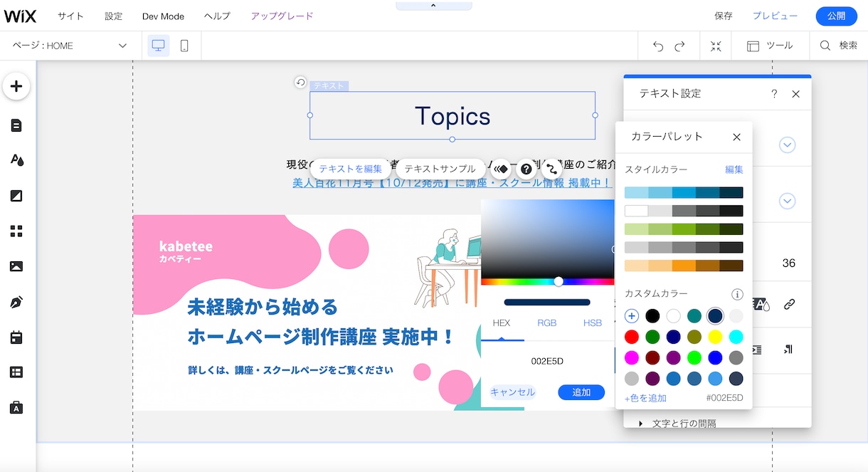868x472 pixels.
Task: Open the Pages menu icon in sidebar
Action: click(16, 125)
